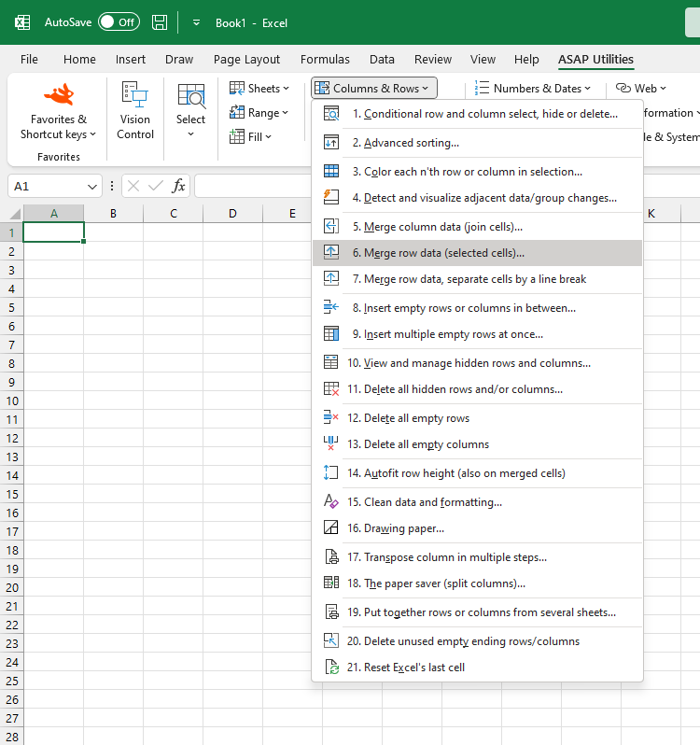This screenshot has height=745, width=700.
Task: Open the Select dropdown
Action: pos(191,110)
